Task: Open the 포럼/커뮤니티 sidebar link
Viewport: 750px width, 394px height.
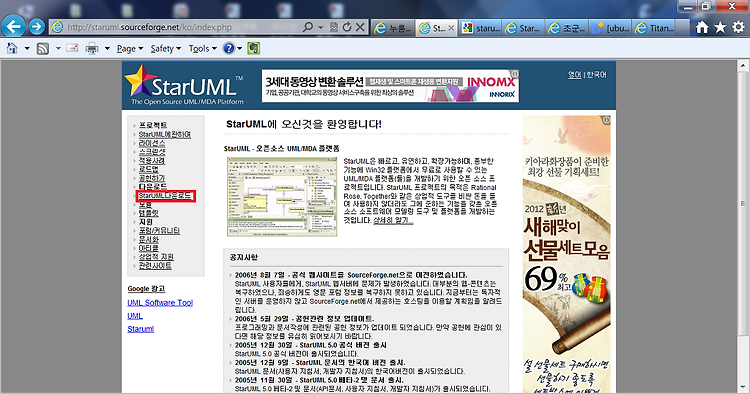Action: [159, 230]
